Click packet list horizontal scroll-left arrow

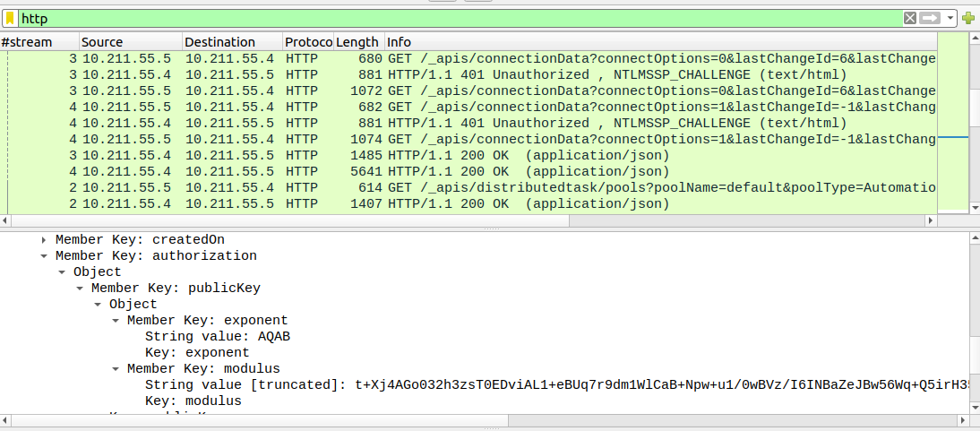[5, 220]
